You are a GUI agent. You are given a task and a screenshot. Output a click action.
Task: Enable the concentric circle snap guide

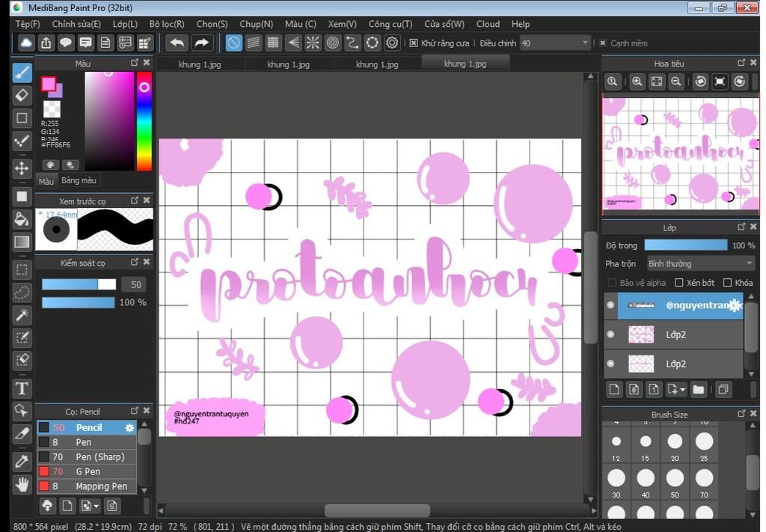(333, 43)
